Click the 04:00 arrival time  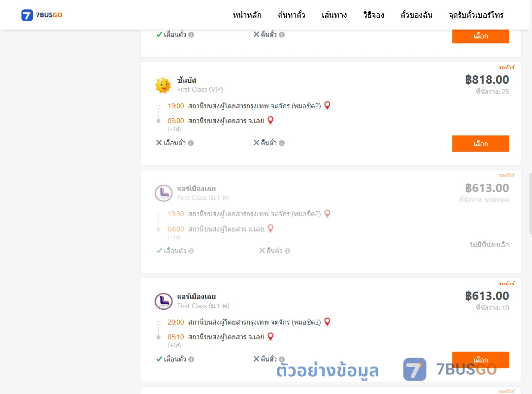(x=176, y=229)
